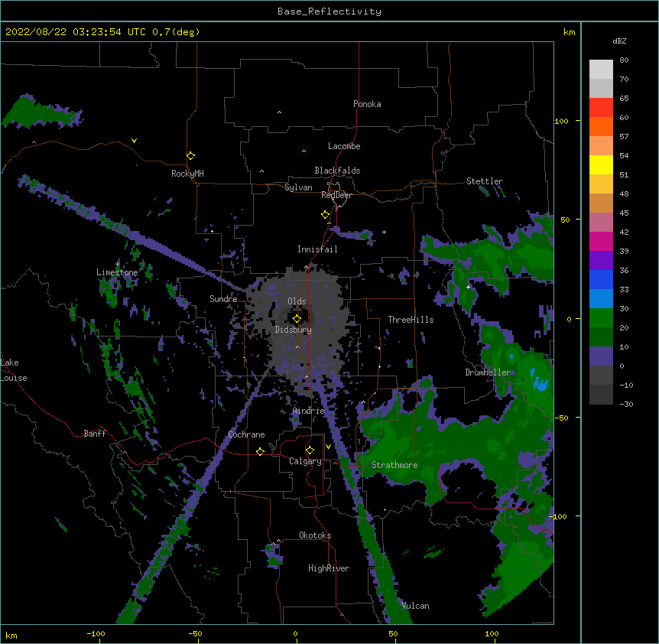Click the light blue 33-30 dBZ swatch
This screenshot has height=644, width=659.
tap(601, 298)
